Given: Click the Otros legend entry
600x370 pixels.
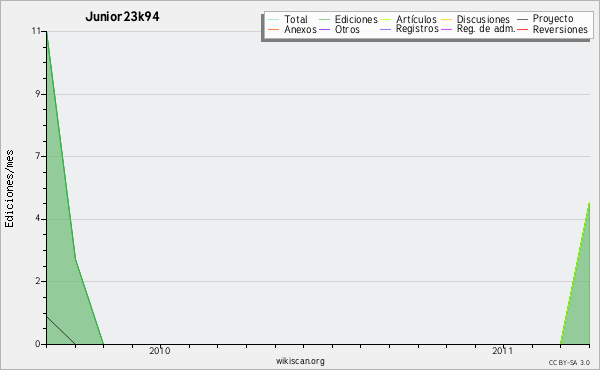Looking at the screenshot, I should [x=339, y=29].
